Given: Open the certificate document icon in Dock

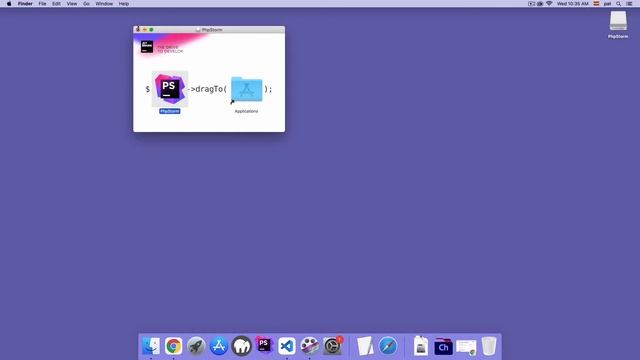Looking at the screenshot, I should click(x=466, y=347).
